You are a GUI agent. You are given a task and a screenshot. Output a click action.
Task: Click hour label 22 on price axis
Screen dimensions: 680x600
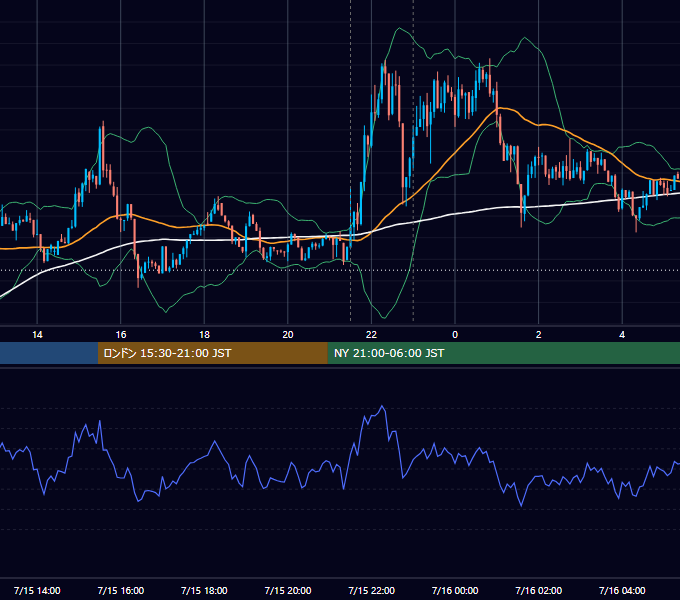coord(371,335)
